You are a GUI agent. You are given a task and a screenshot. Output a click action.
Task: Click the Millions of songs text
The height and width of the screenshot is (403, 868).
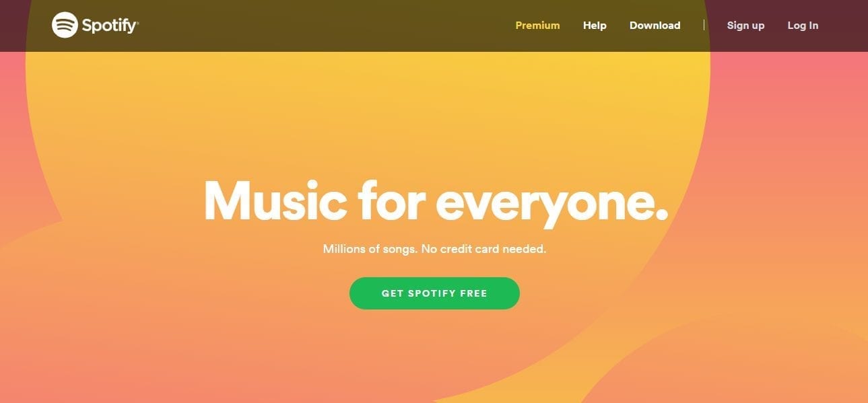(x=370, y=249)
